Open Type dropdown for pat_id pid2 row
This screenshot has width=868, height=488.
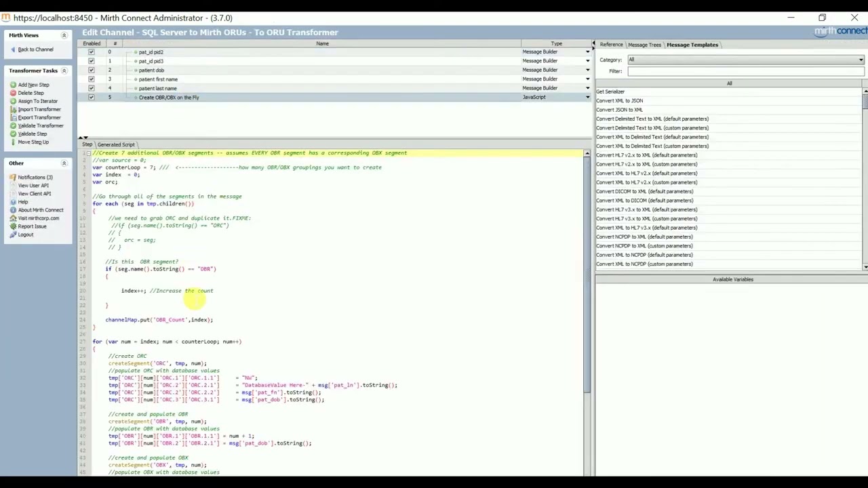coord(588,52)
